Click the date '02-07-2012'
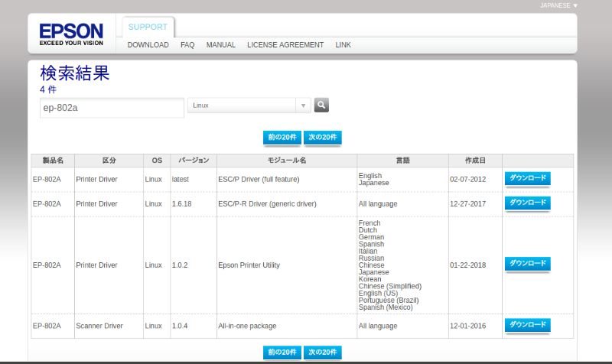 (467, 180)
